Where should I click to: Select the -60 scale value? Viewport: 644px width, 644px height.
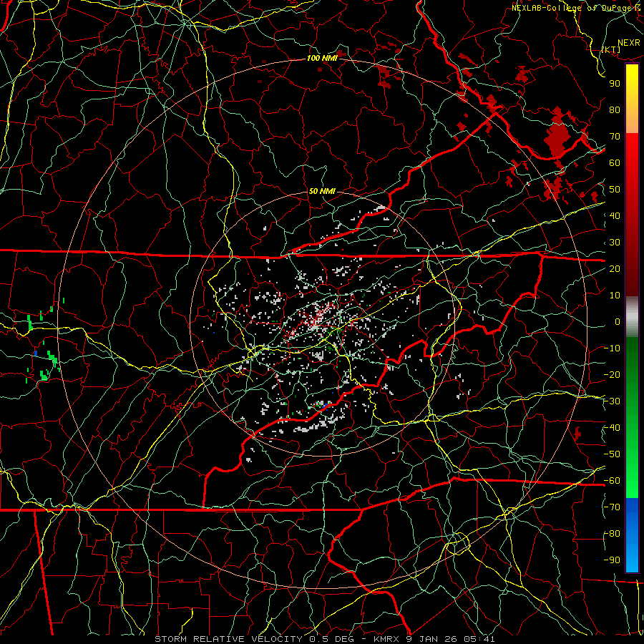pos(613,481)
